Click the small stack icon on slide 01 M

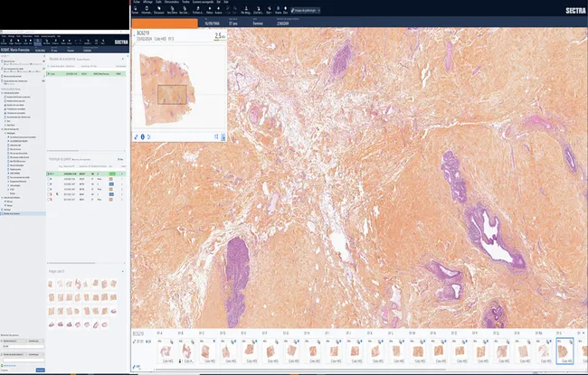coord(422,342)
